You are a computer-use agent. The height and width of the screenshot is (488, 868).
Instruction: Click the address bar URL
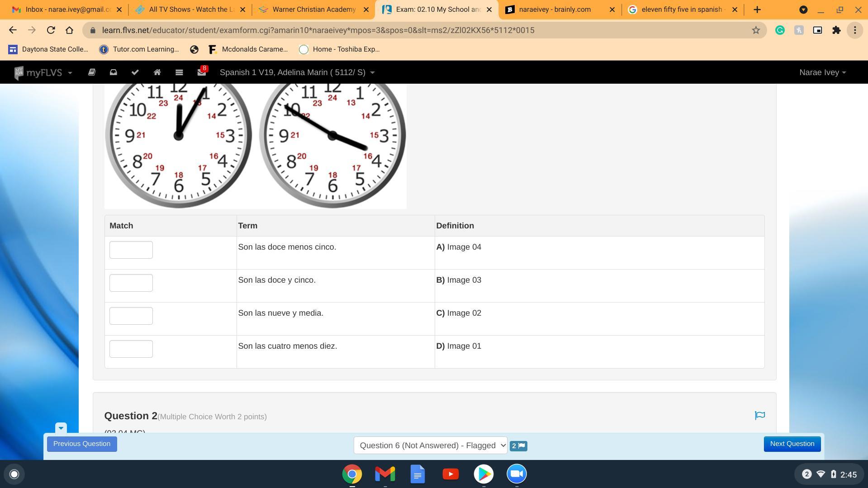(x=318, y=30)
